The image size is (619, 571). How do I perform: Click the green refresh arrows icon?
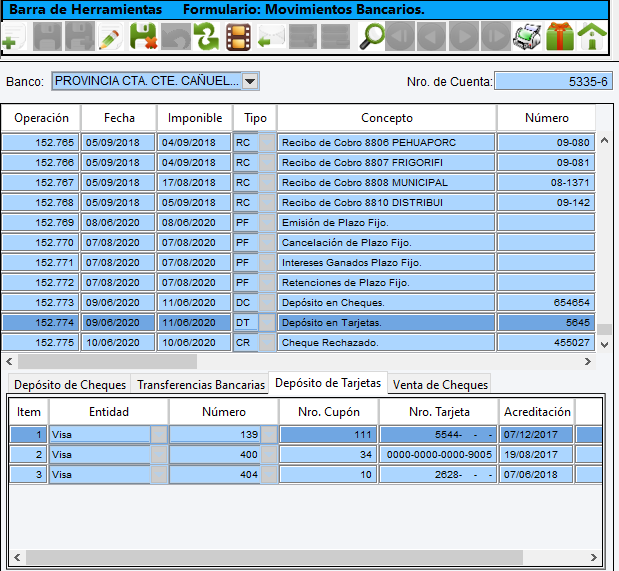point(207,37)
